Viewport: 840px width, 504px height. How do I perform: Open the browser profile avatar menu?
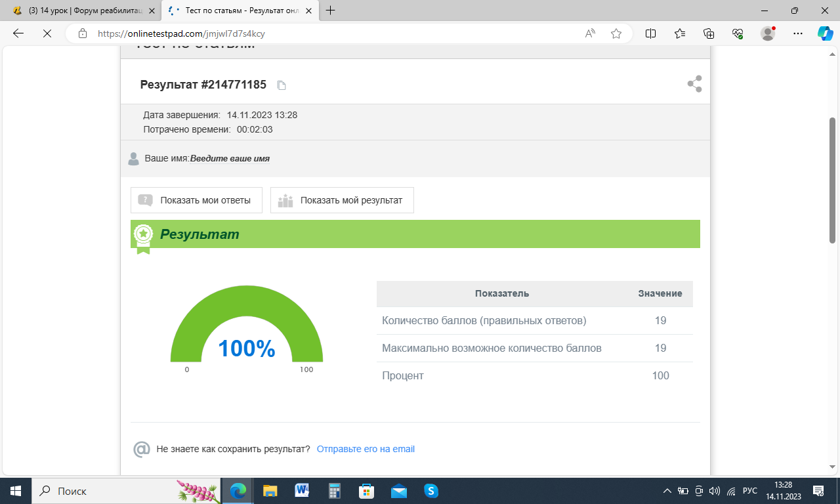coord(767,33)
